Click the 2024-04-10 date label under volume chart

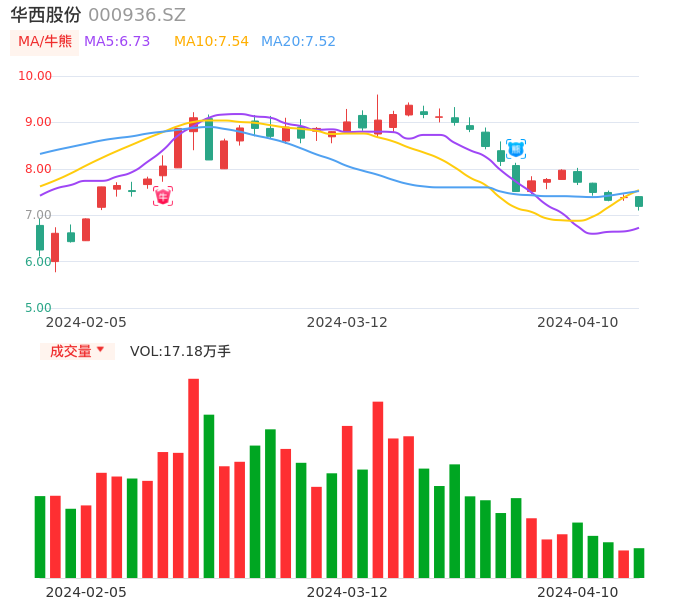(x=578, y=592)
